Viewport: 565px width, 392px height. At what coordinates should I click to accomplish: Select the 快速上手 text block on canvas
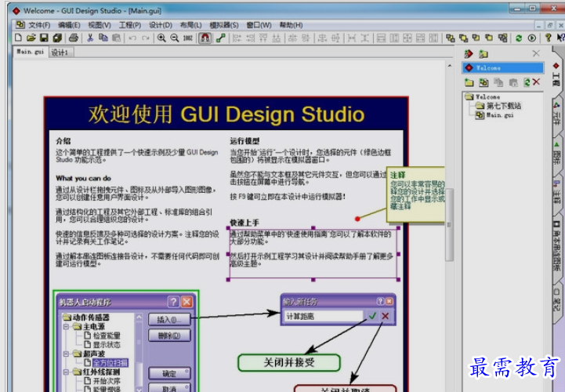coord(313,254)
